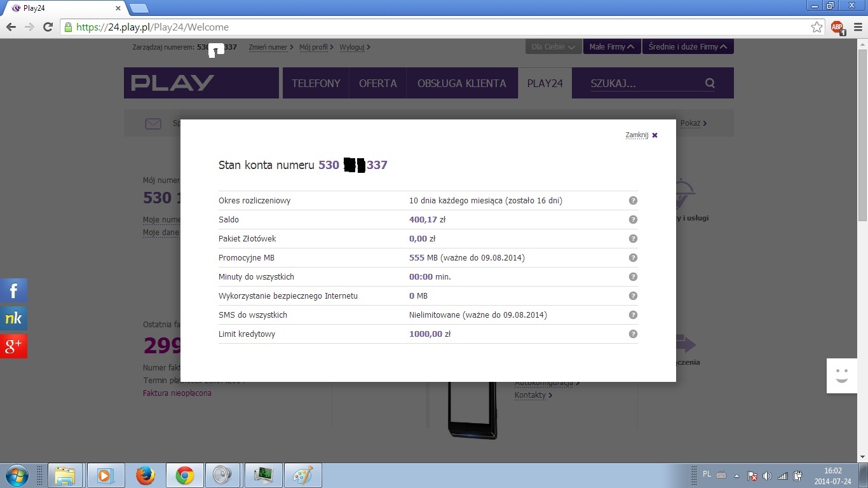Image resolution: width=868 pixels, height=488 pixels.
Task: Open help icon for SMS do wszystkich row
Action: 633,315
